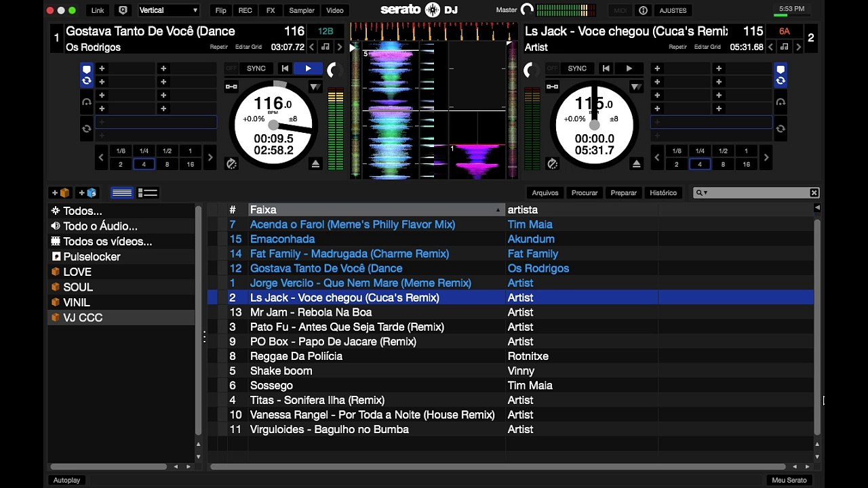The image size is (868, 488).
Task: Eject the track from deck 2
Action: tap(636, 164)
